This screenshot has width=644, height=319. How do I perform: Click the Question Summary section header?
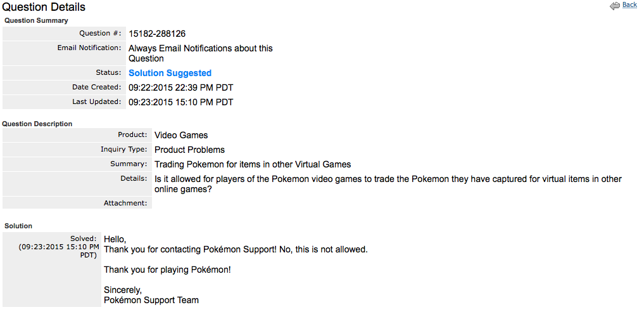36,20
